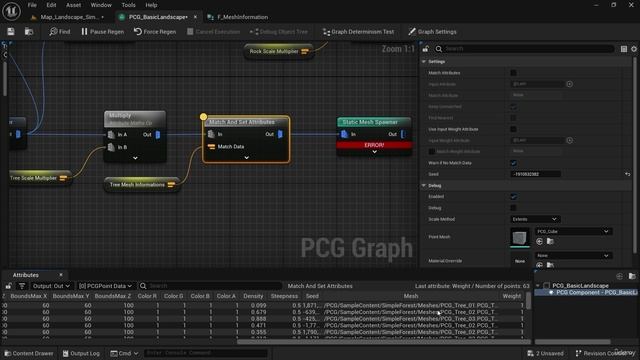Check the Debug checkbox under Debug section
Viewport: 640px width, 360px height.
pos(513,208)
